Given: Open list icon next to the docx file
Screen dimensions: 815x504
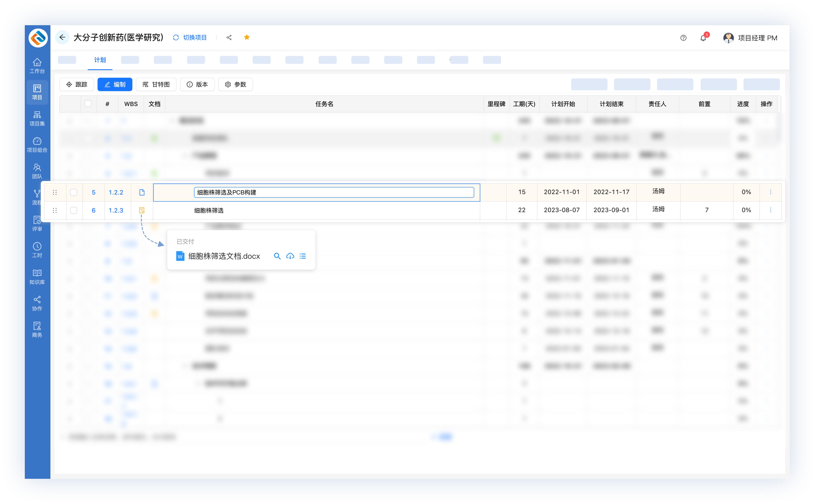Looking at the screenshot, I should pyautogui.click(x=303, y=256).
